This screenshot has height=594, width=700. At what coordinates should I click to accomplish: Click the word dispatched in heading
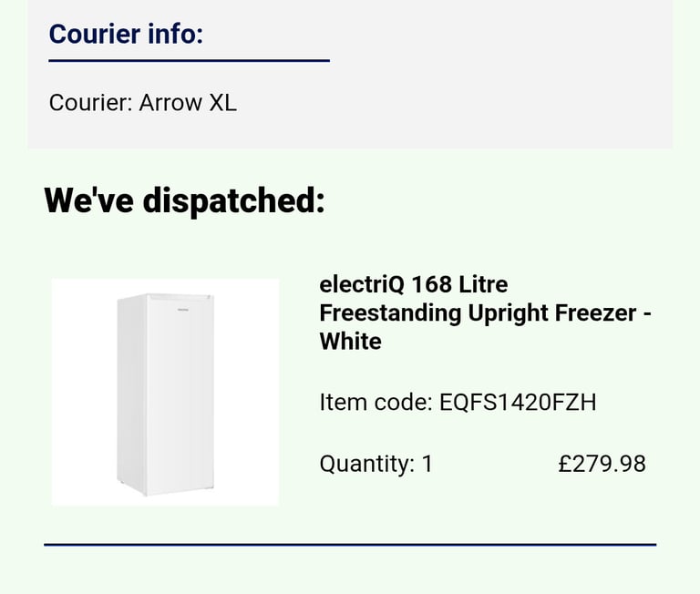[234, 201]
